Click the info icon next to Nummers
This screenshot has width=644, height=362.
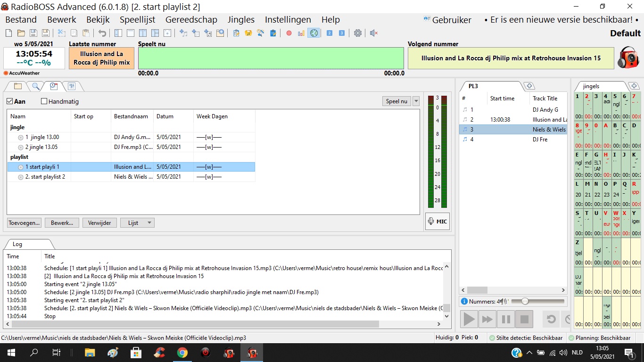(x=464, y=301)
